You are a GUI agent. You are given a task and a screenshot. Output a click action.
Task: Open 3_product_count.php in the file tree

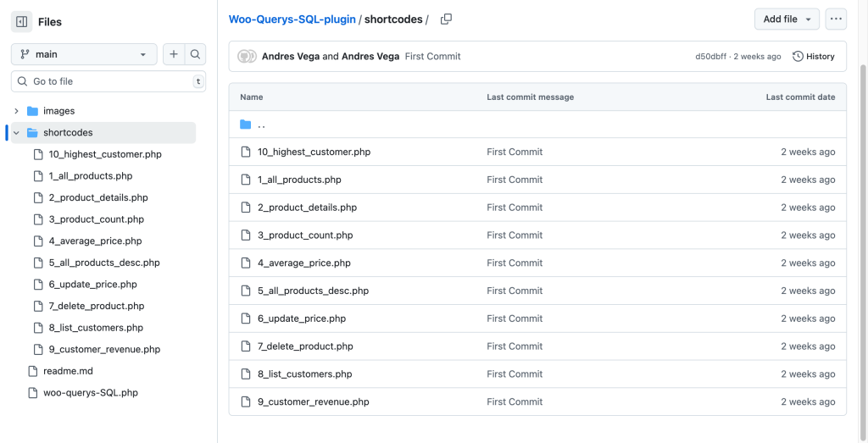coord(97,219)
